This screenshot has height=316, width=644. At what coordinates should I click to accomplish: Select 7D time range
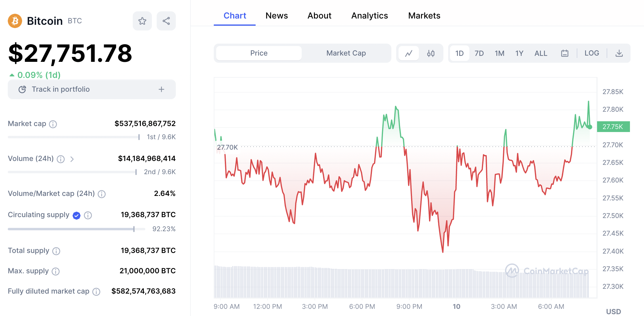[479, 53]
